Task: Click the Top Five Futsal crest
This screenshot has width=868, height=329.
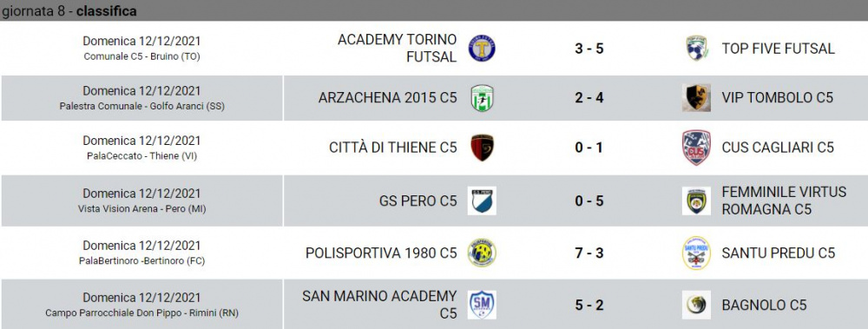Action: (697, 49)
